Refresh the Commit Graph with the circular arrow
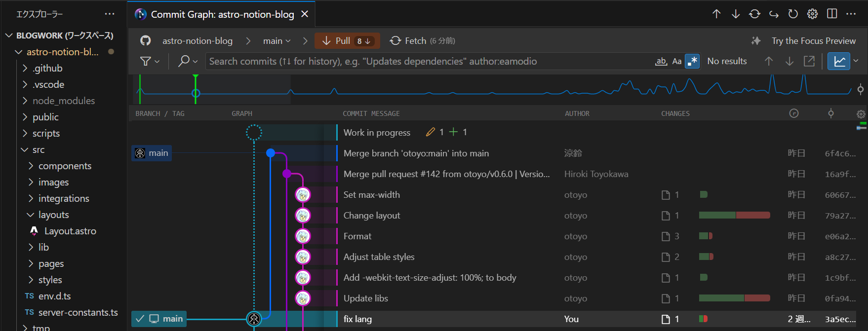 (x=793, y=14)
